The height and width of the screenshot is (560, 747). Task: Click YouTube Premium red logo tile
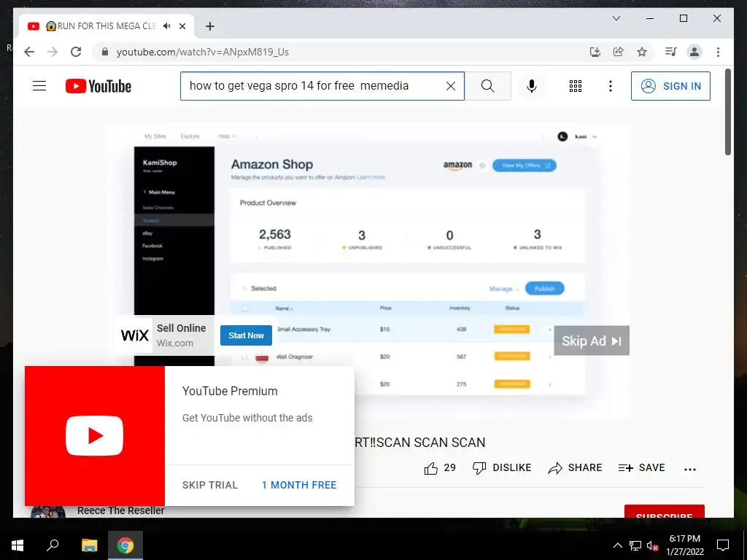pyautogui.click(x=95, y=436)
